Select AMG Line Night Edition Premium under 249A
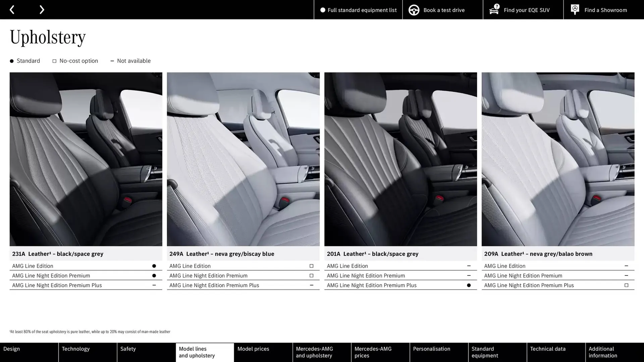Screen dimensions: 644x362 (243, 276)
